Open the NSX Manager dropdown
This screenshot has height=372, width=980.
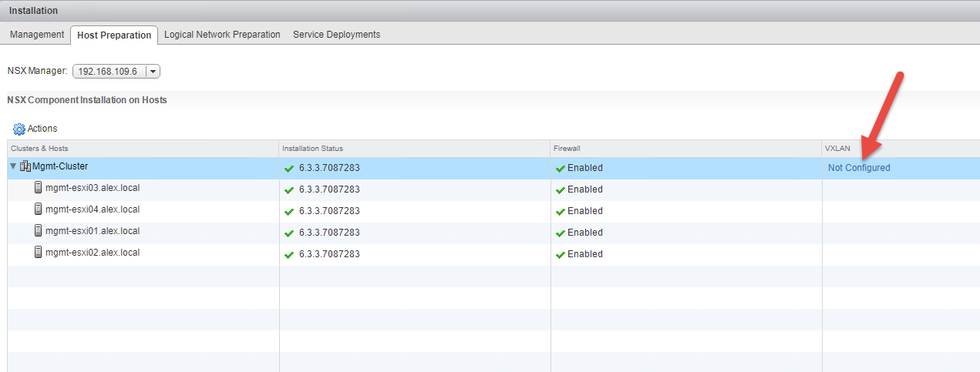click(x=153, y=72)
